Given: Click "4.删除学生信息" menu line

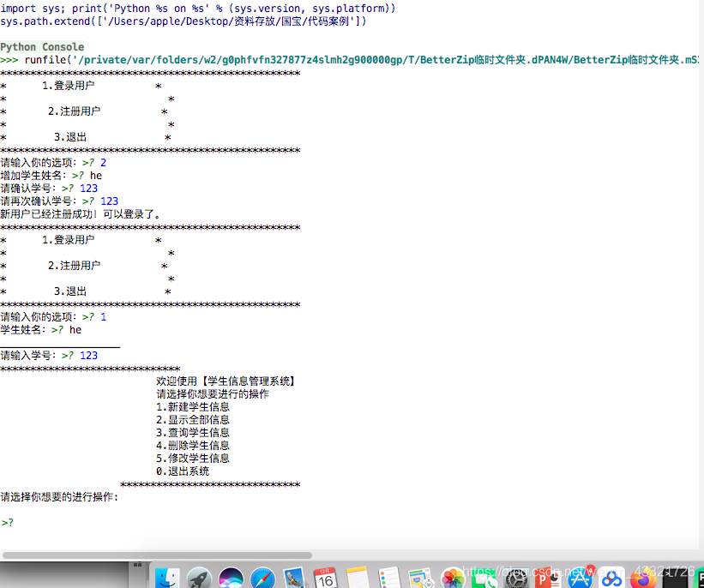Looking at the screenshot, I should coord(193,446).
